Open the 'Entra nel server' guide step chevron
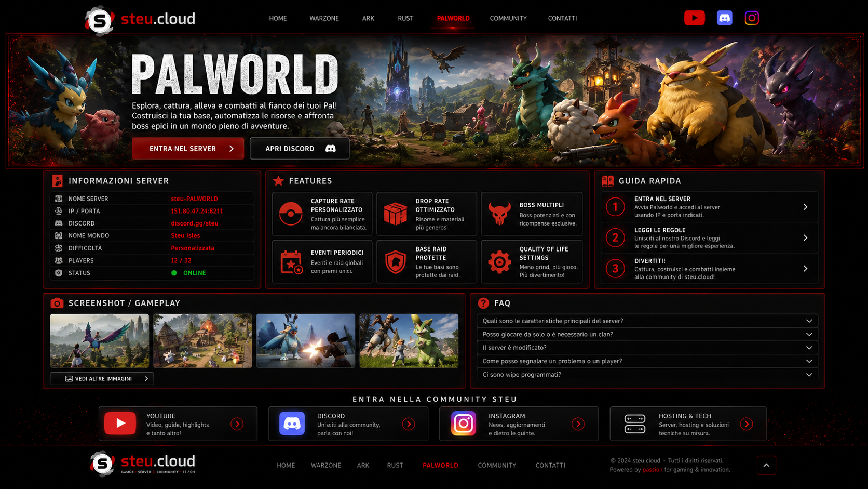868x489 pixels. [x=805, y=207]
